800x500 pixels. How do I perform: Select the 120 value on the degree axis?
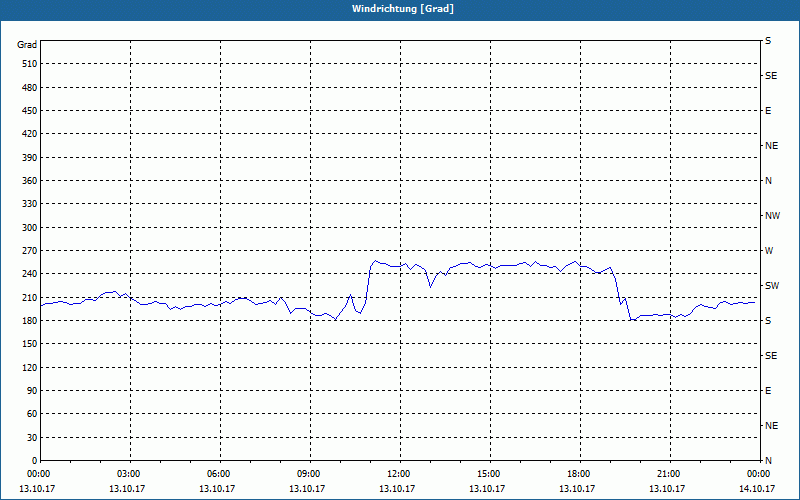click(30, 367)
